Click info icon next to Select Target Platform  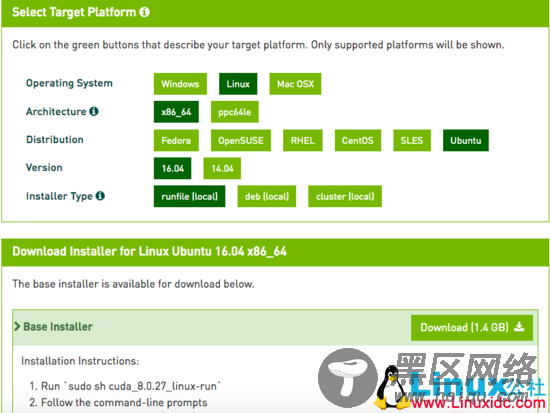[144, 12]
